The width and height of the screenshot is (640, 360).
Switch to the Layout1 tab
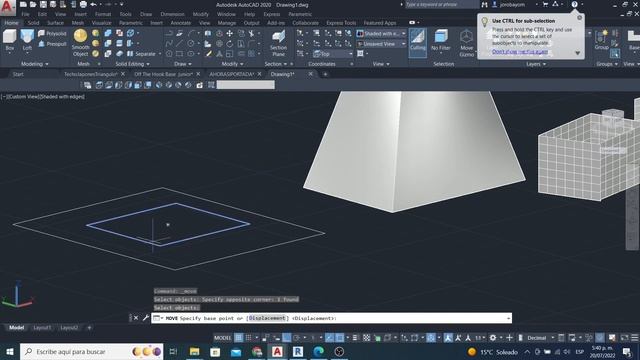42,328
